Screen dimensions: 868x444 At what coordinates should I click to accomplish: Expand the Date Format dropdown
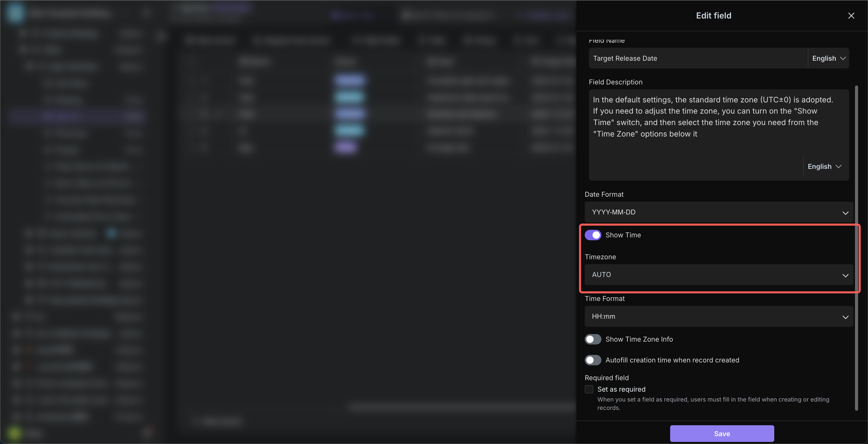point(719,212)
